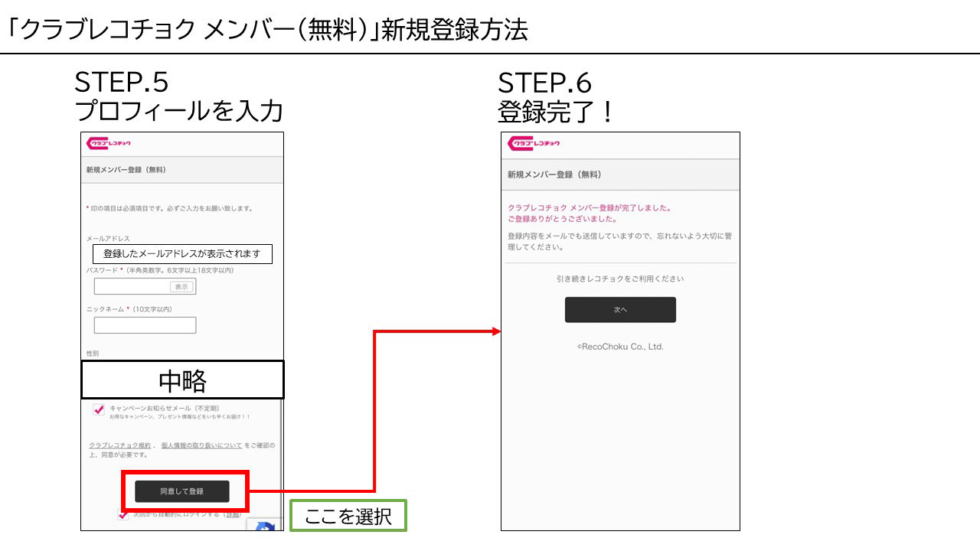Click the 登録完了！ heading
980x551 pixels.
pos(557,112)
